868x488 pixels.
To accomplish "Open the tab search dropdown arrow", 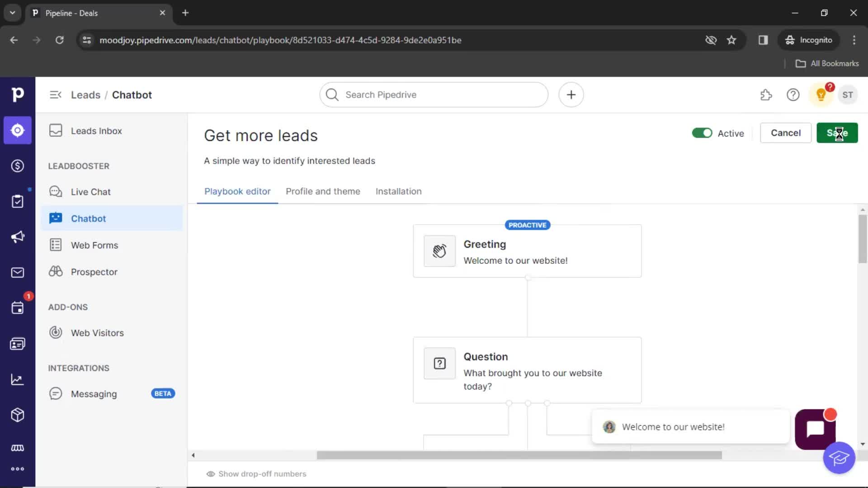I will 13,13.
